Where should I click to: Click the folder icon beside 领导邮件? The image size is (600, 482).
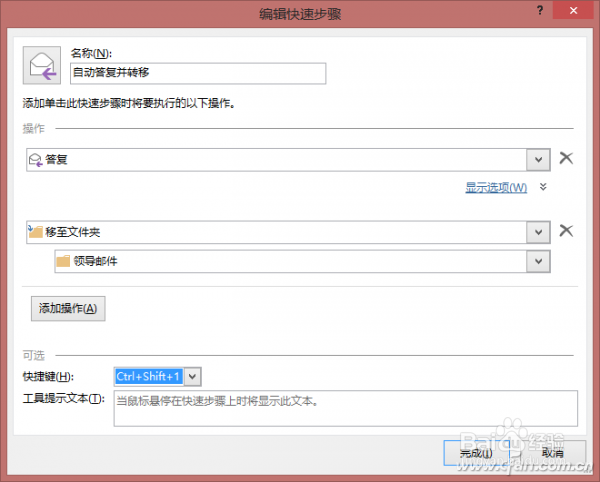(63, 261)
